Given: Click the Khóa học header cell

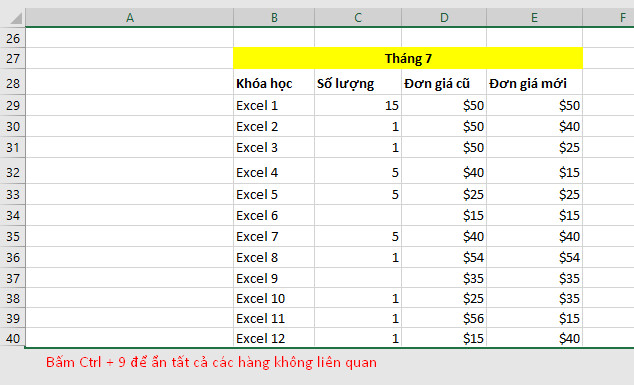Looking at the screenshot, I should pyautogui.click(x=274, y=83).
